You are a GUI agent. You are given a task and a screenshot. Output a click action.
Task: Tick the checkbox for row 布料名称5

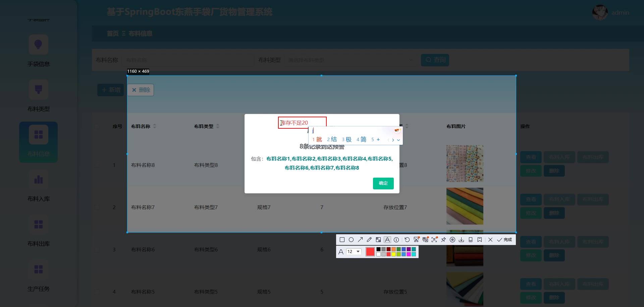97,292
